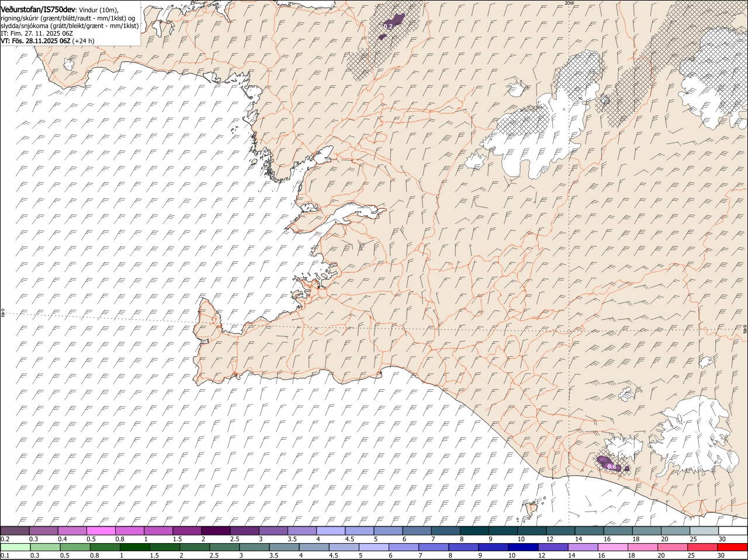Select the pink upper legend swatch starting at 0.5
The height and width of the screenshot is (560, 748).
point(101,531)
